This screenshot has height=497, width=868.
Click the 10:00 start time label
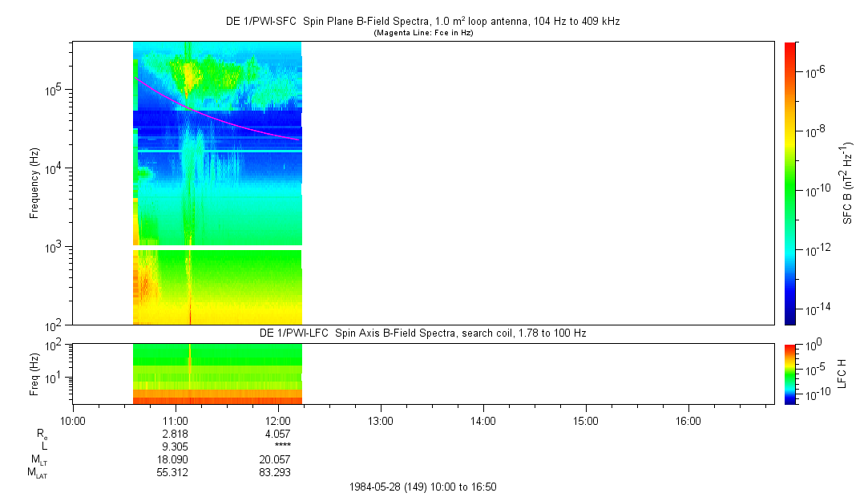[73, 420]
